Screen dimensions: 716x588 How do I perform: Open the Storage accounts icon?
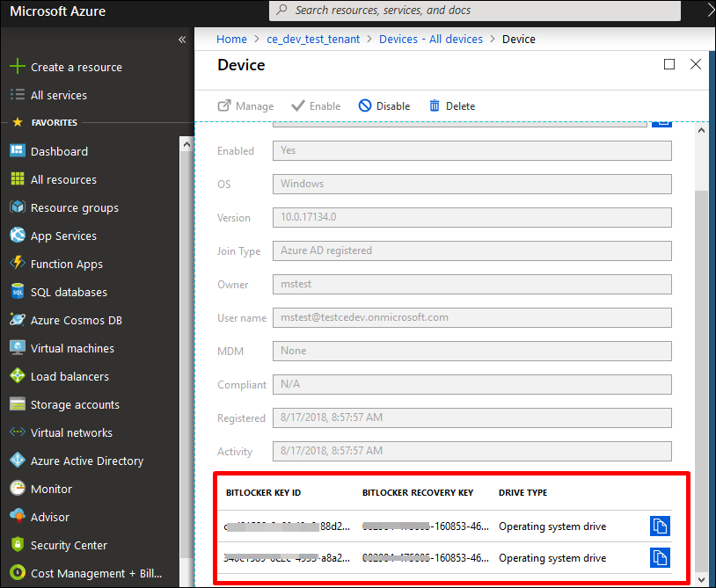tap(18, 404)
